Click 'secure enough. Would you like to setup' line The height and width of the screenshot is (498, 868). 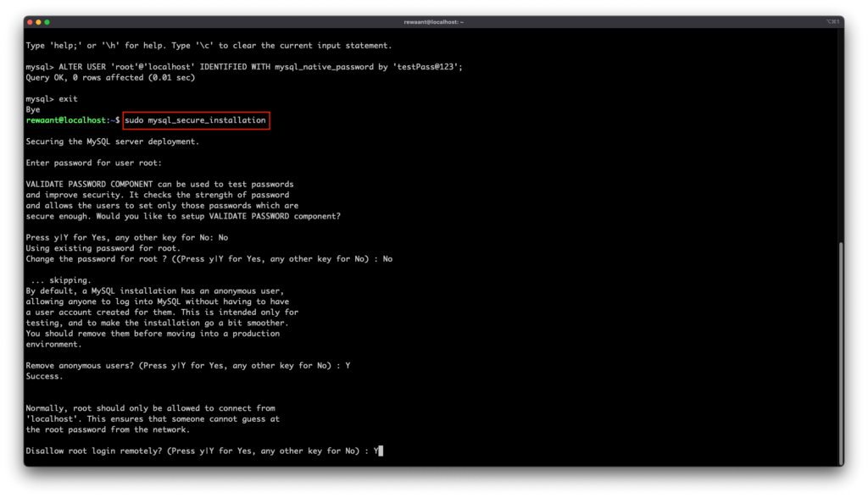coord(183,216)
